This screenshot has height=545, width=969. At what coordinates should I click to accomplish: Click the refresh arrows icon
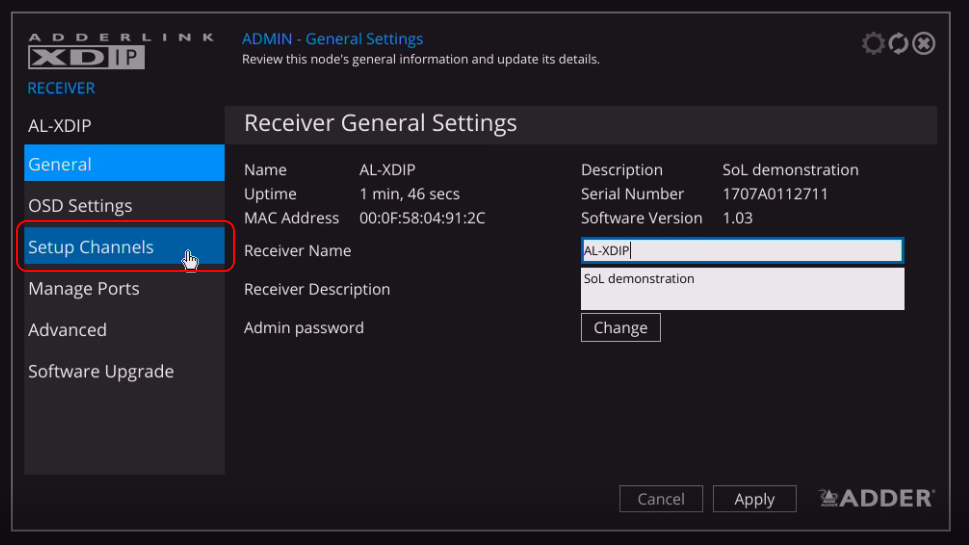(x=898, y=44)
